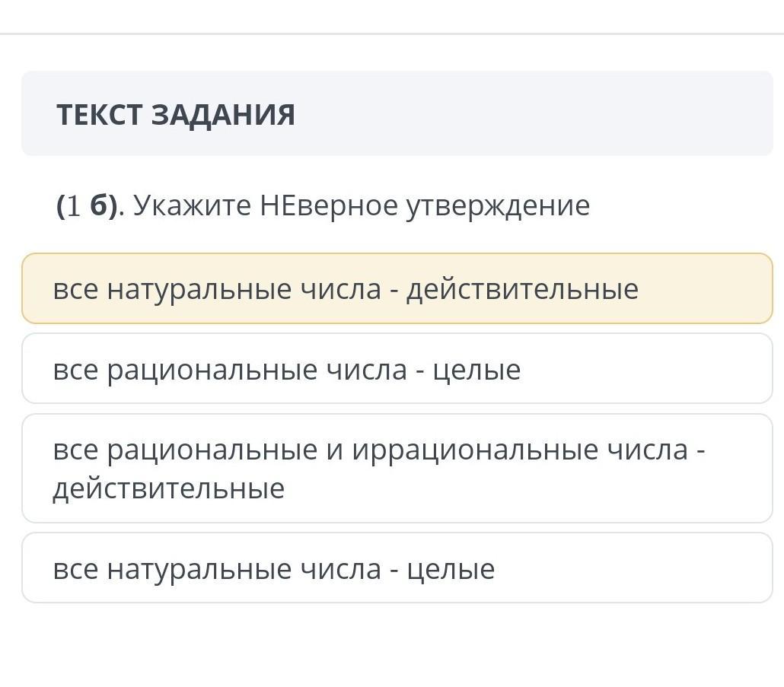Screen dimensions: 784x687
Task: Pick the answer about rational and irrational numbers
Action: (397, 469)
